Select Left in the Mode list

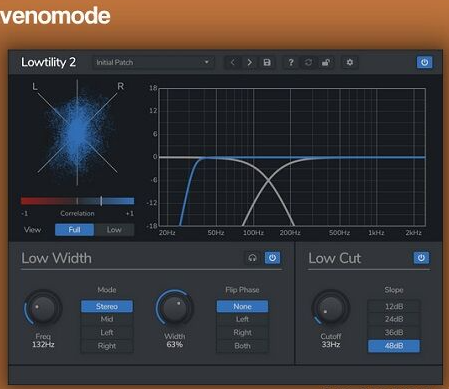107,333
